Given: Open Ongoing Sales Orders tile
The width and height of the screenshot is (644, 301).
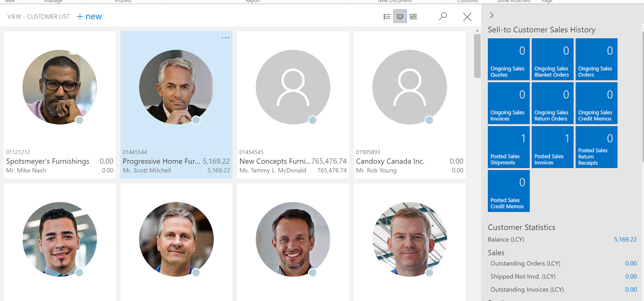Looking at the screenshot, I should coord(597,59).
